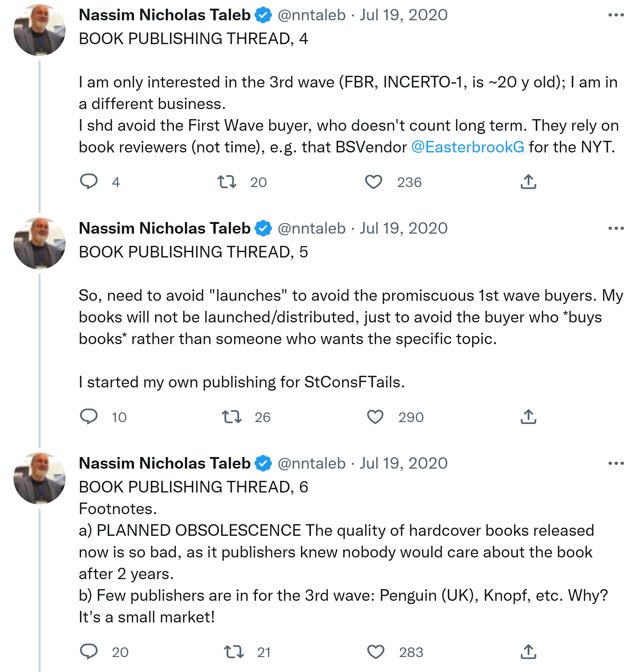The width and height of the screenshot is (639, 672).
Task: Like the thread 4 tweet
Action: 374,182
